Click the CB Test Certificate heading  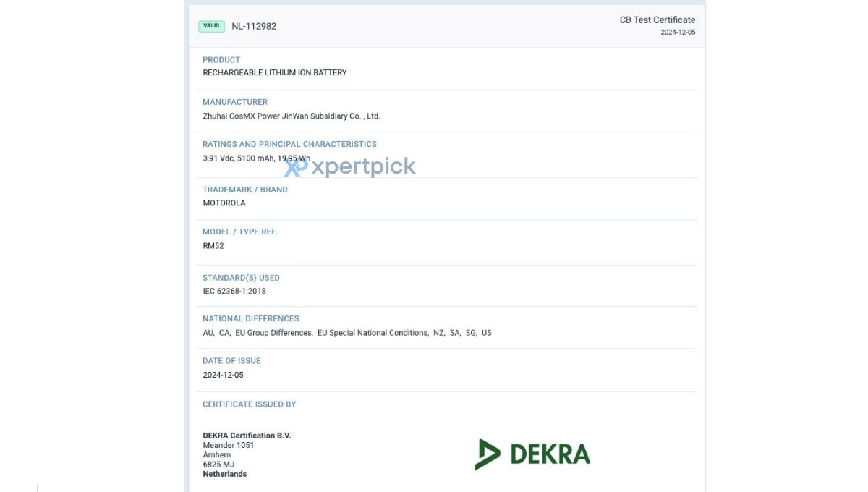(x=658, y=20)
